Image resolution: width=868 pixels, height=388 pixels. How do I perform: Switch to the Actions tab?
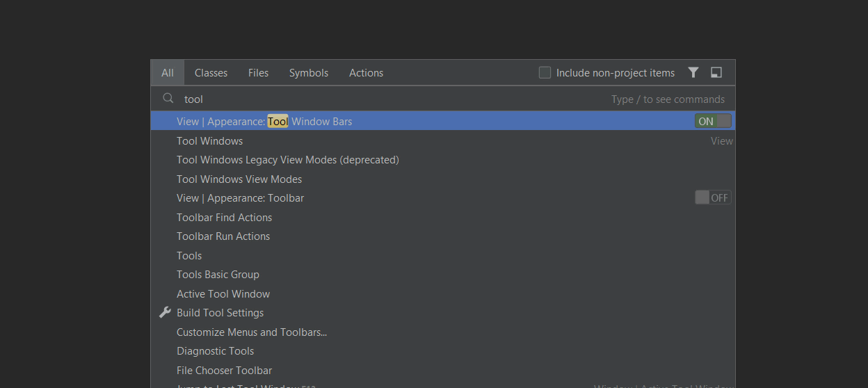[x=366, y=72]
